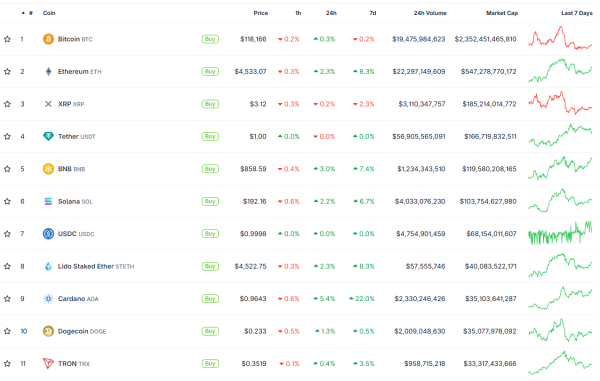Sort table by 24h Volume column header
Viewport: 600px width, 381px height.
coord(430,13)
